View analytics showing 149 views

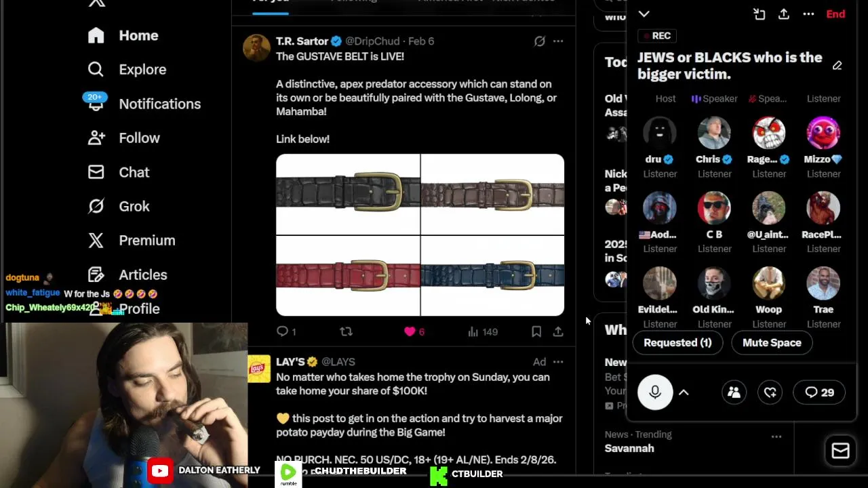point(483,331)
